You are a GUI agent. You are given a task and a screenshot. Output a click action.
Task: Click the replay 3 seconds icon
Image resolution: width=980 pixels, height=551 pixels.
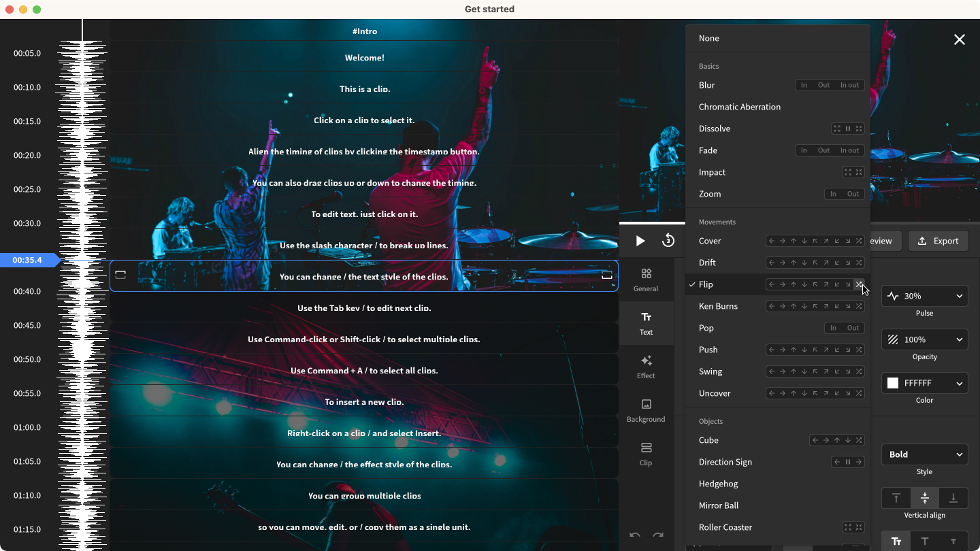668,241
